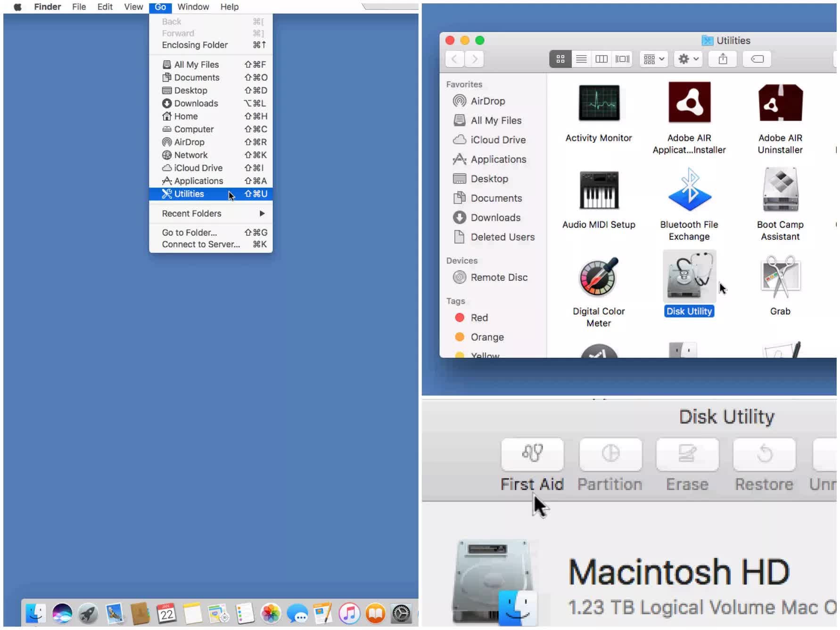Viewport: 840px width, 630px height.
Task: Choose All My Files in Go menu
Action: [211, 65]
